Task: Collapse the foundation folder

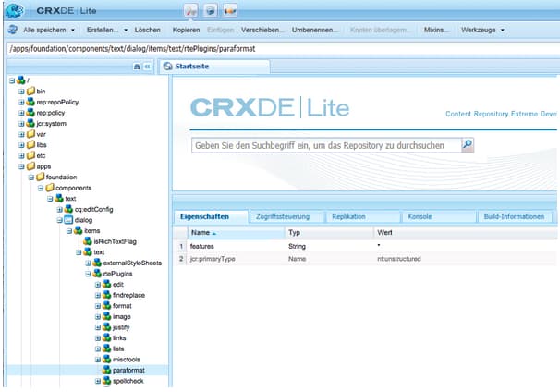Action: (31, 177)
